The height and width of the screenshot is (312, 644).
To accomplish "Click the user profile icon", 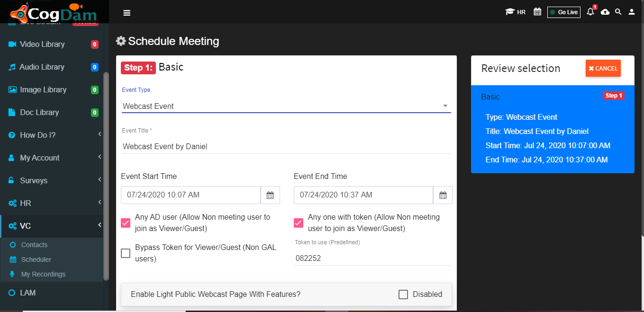I will pos(632,12).
